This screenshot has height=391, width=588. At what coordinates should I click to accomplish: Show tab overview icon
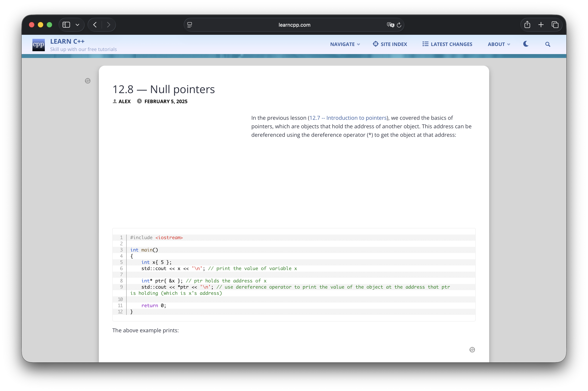point(555,25)
